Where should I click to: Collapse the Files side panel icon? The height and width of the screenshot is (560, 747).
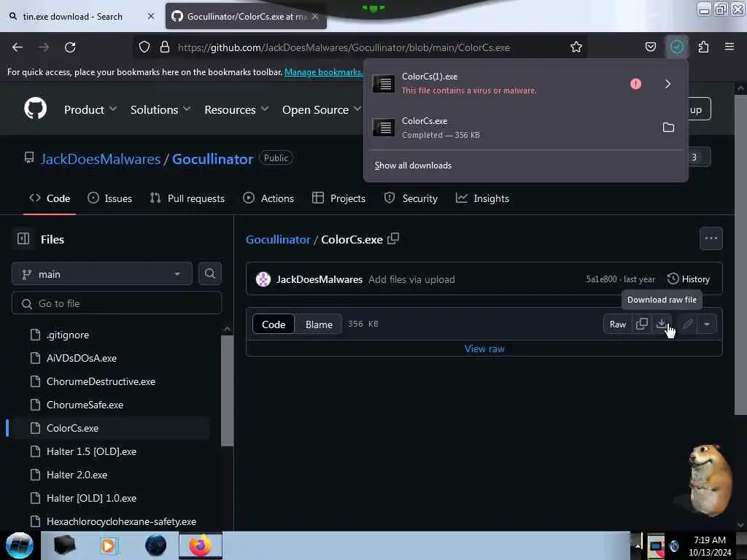click(23, 238)
